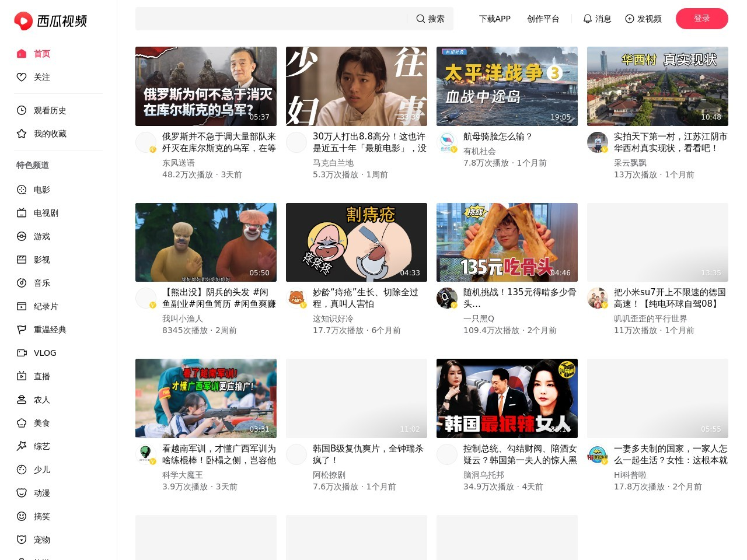Open channel 脑洞乌托邦

pos(484,475)
